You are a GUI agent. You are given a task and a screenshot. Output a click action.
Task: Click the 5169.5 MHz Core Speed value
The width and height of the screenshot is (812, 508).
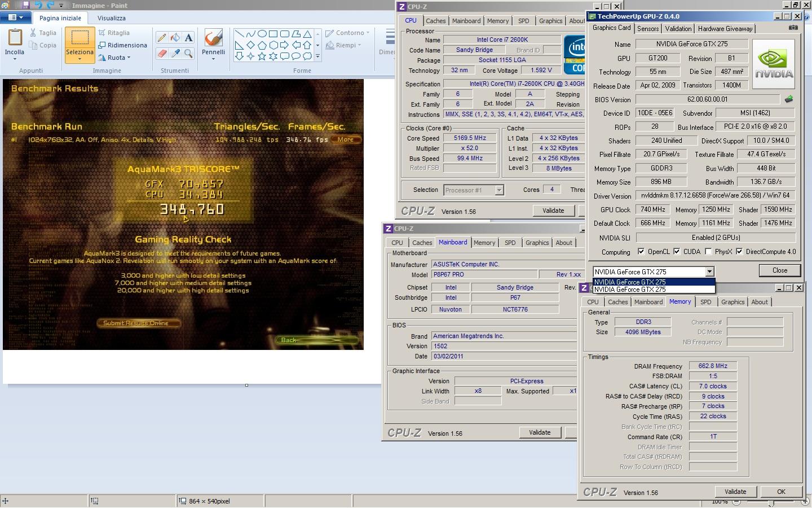click(470, 138)
